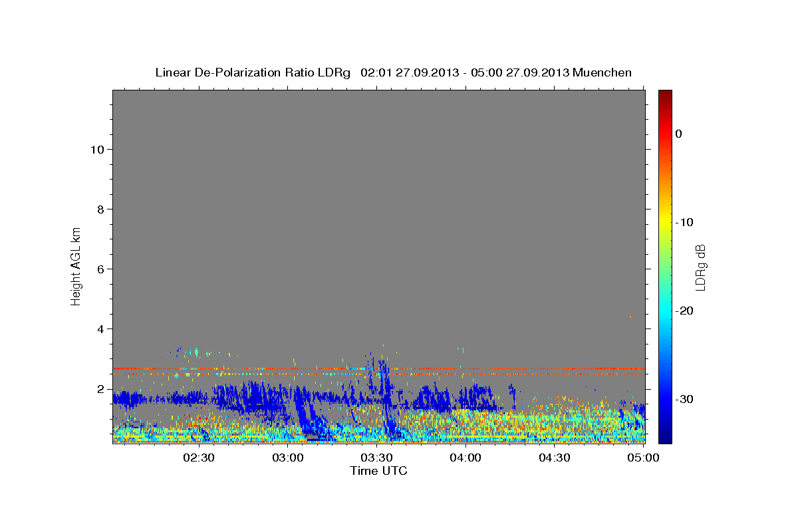The image size is (798, 532).
Task: Click the height tick label 2
Action: (x=100, y=388)
